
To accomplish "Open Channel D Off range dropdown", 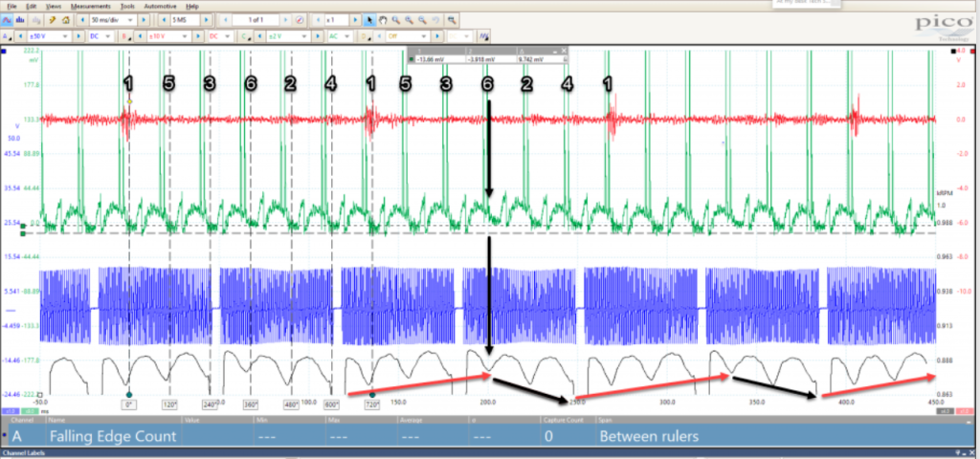I will [x=423, y=36].
